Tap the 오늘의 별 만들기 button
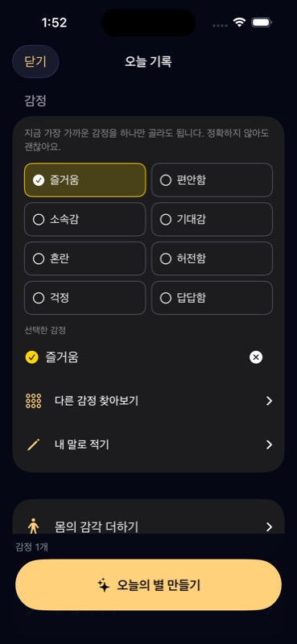The height and width of the screenshot is (644, 297). pos(148,585)
